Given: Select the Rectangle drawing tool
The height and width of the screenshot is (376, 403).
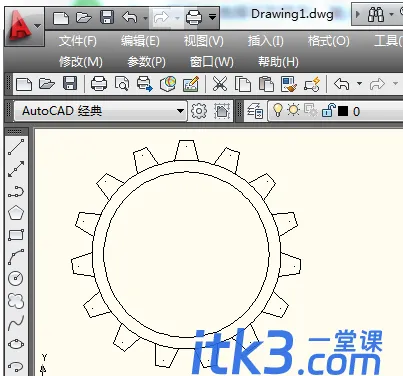Looking at the screenshot, I should (16, 235).
